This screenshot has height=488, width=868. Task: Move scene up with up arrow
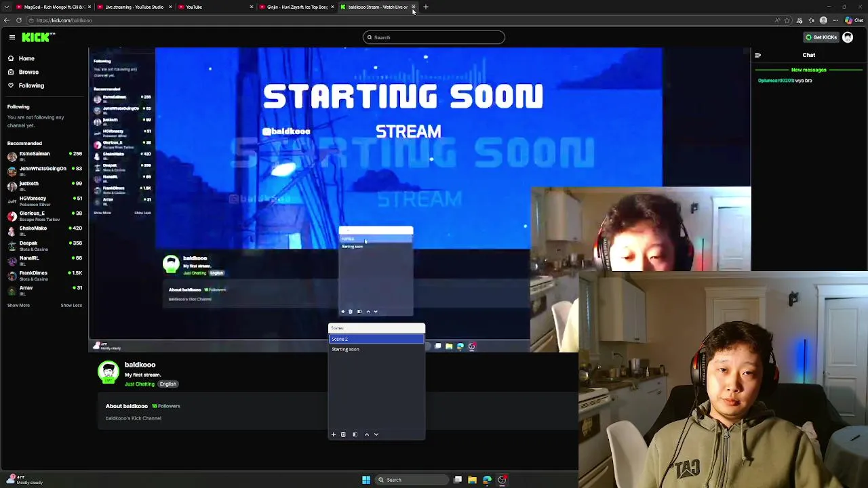pos(367,434)
